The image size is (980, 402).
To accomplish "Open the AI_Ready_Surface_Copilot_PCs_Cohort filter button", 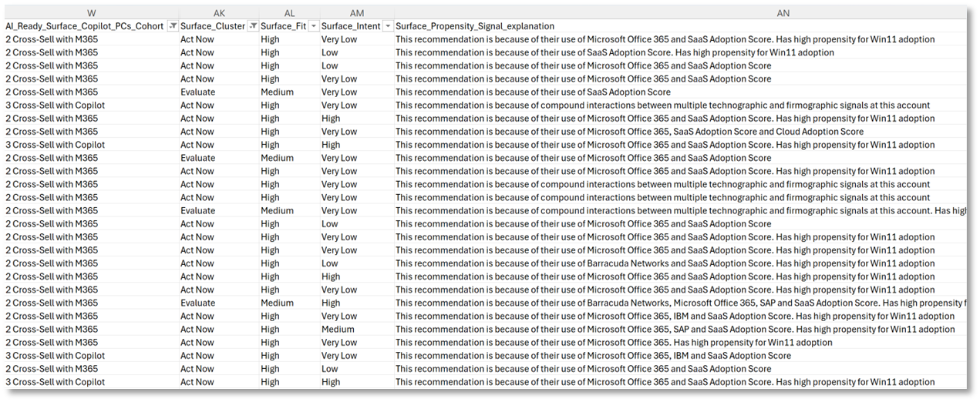I will (172, 26).
